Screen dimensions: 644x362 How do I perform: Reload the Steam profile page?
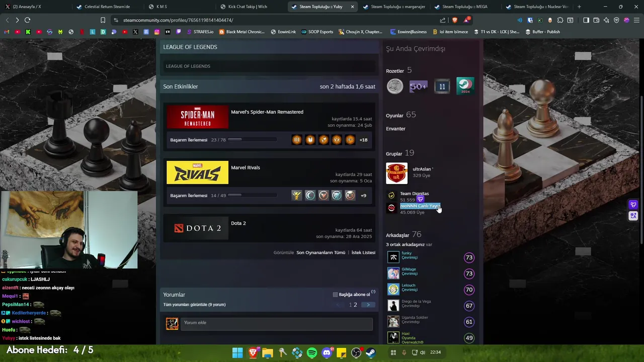27,20
